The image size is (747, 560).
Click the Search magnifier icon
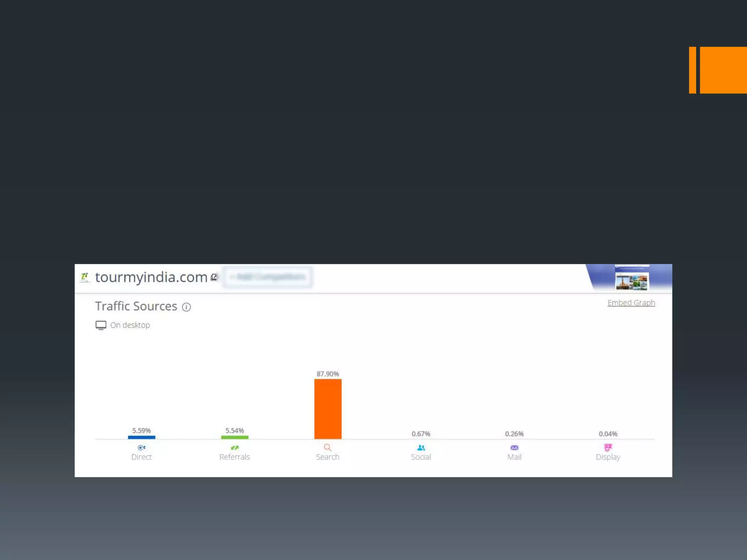[x=328, y=447]
